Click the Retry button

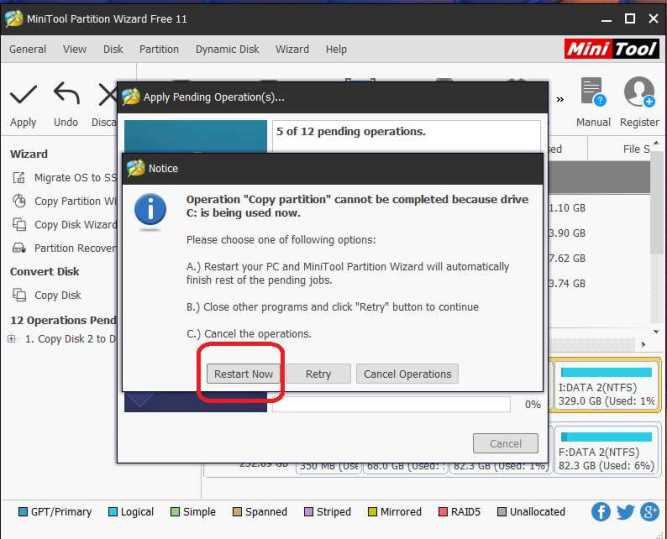point(318,374)
